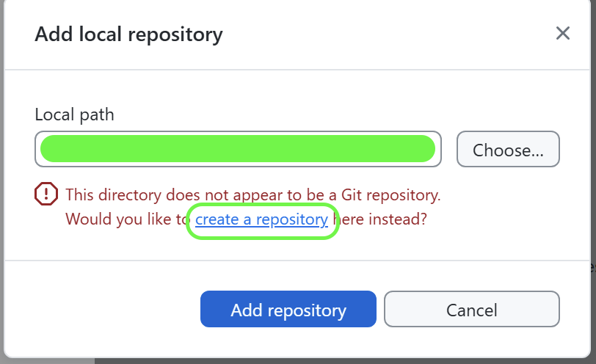Follow the 'create a repository' link
The image size is (596, 364).
[261, 219]
